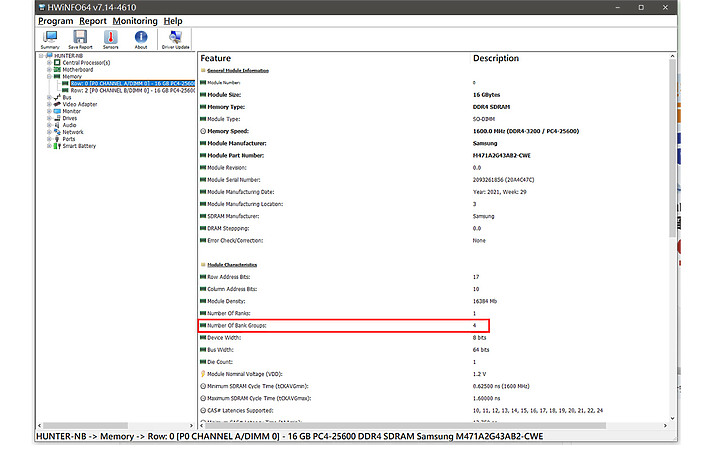The image size is (720, 451).
Task: Click the Bus tree icon
Action: [57, 97]
